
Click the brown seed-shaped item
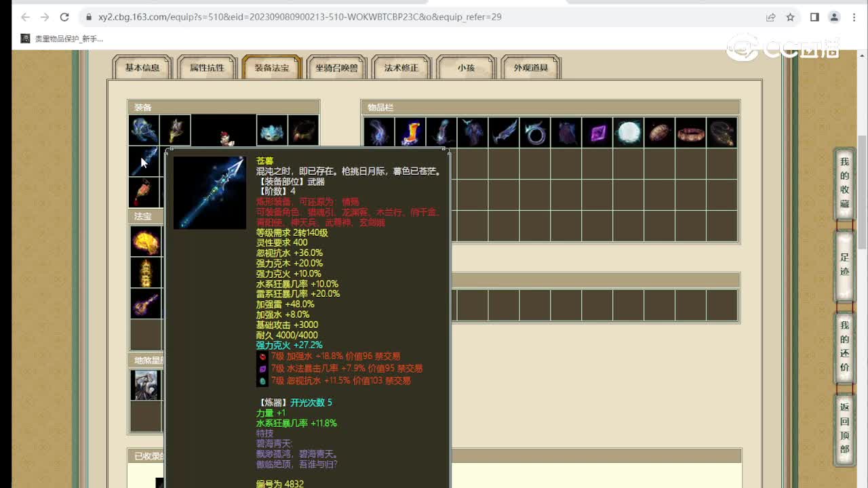660,133
